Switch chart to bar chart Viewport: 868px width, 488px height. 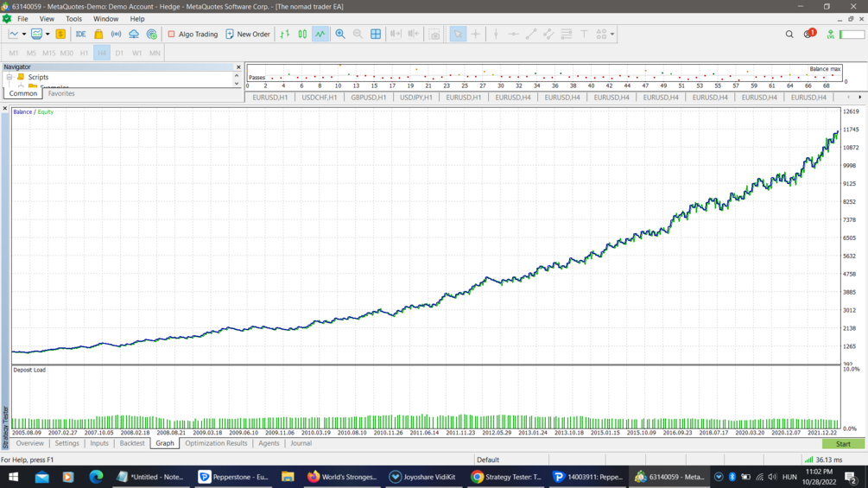tap(285, 35)
